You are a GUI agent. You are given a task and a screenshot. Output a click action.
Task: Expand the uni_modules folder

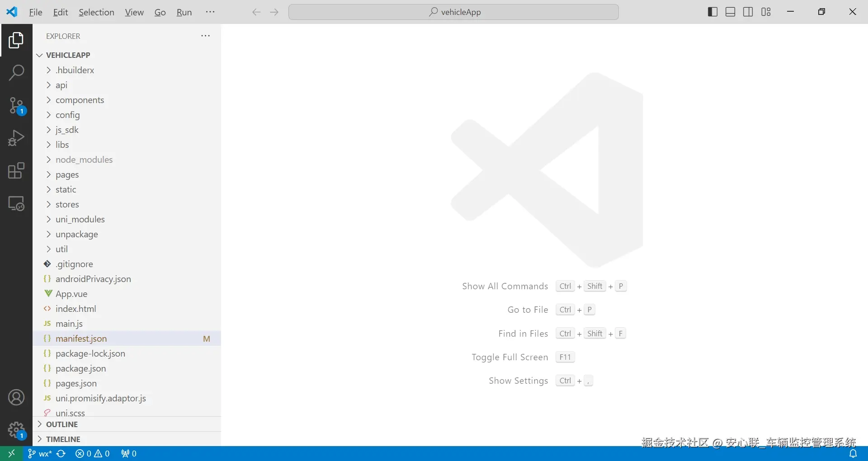click(127, 219)
